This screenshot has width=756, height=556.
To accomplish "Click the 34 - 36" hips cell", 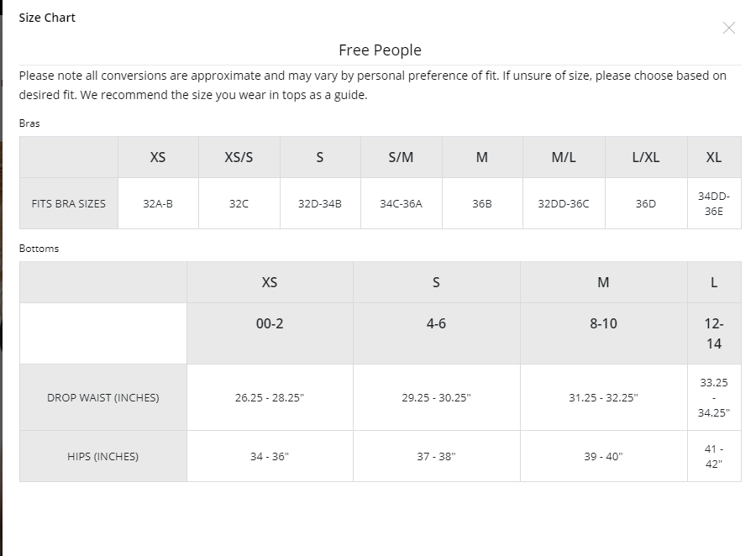I will coord(270,456).
